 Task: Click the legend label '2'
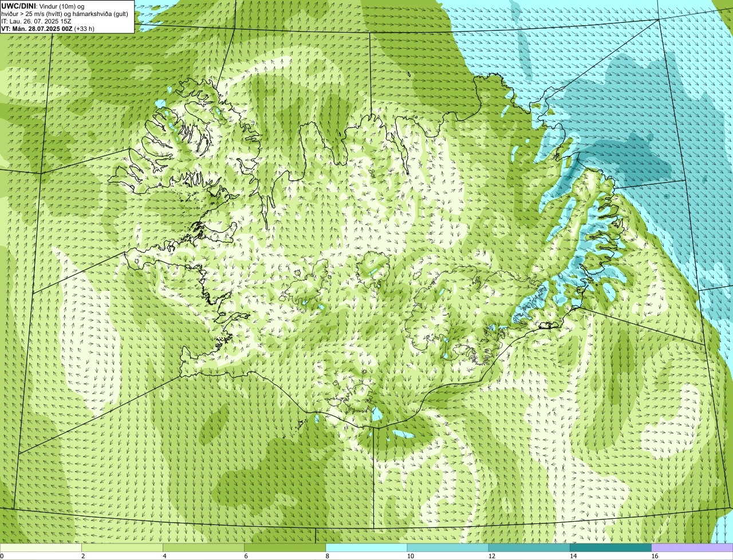[83, 556]
